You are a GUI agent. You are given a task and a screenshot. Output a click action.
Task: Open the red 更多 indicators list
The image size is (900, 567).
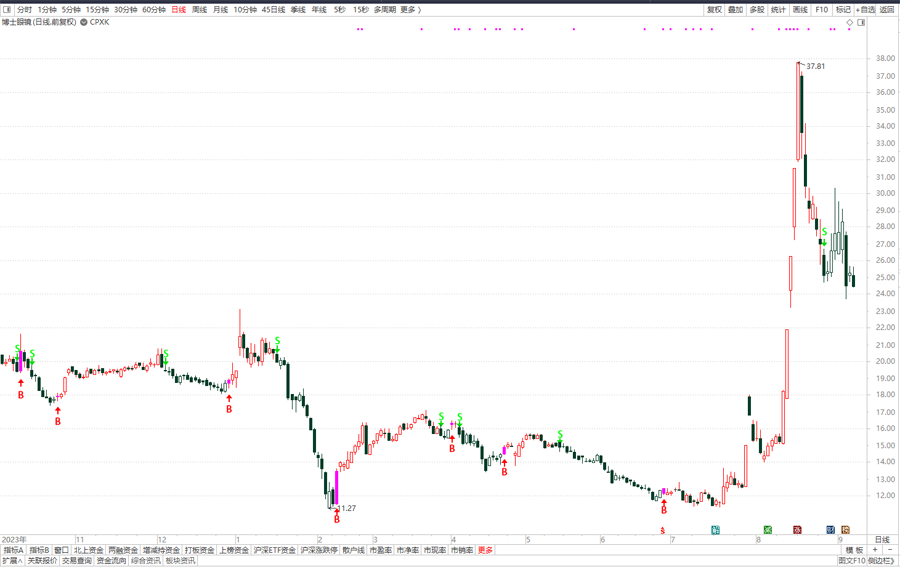pos(486,550)
